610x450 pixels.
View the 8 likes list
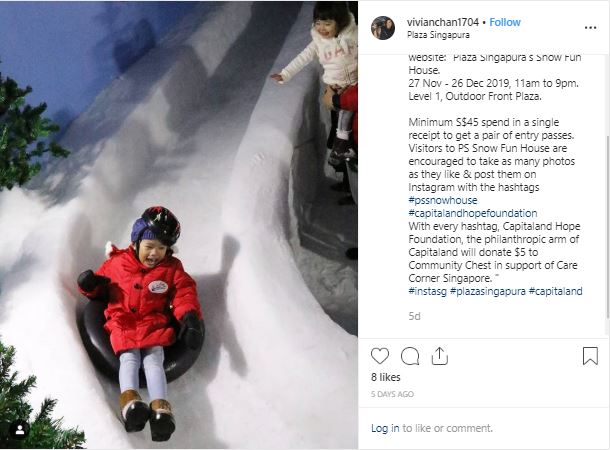pyautogui.click(x=386, y=377)
